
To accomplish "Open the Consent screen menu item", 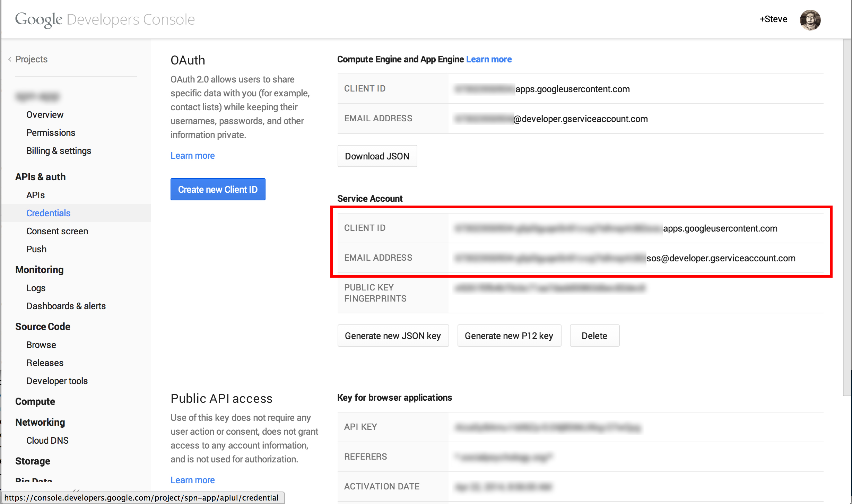I will pos(57,231).
